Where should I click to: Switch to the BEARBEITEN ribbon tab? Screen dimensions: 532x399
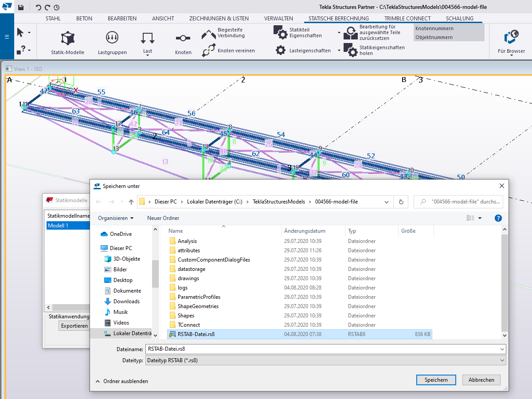point(122,19)
